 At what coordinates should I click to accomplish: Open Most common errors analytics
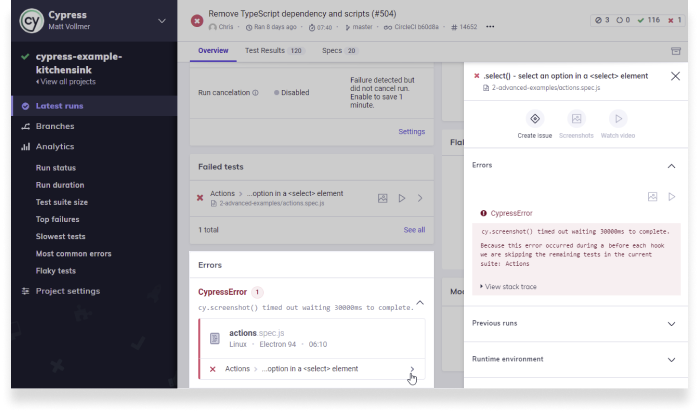coord(74,254)
